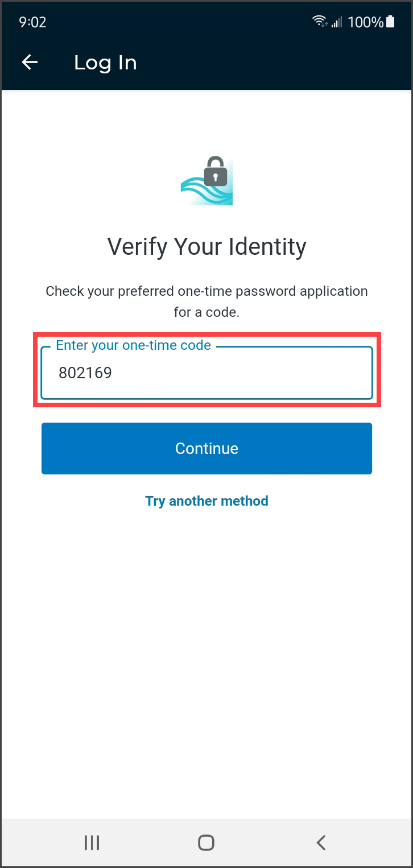413x868 pixels.
Task: Tap the 'for a code.' text line
Action: (206, 312)
